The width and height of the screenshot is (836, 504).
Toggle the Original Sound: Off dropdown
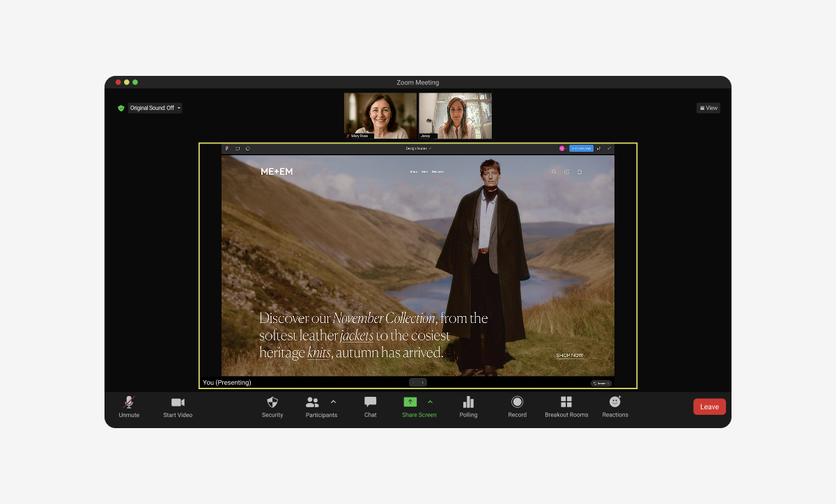pyautogui.click(x=155, y=108)
